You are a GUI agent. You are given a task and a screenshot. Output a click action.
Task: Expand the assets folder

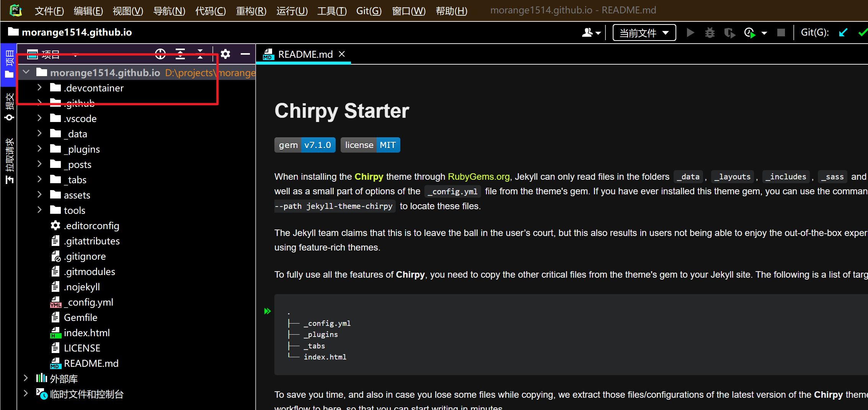coord(39,195)
